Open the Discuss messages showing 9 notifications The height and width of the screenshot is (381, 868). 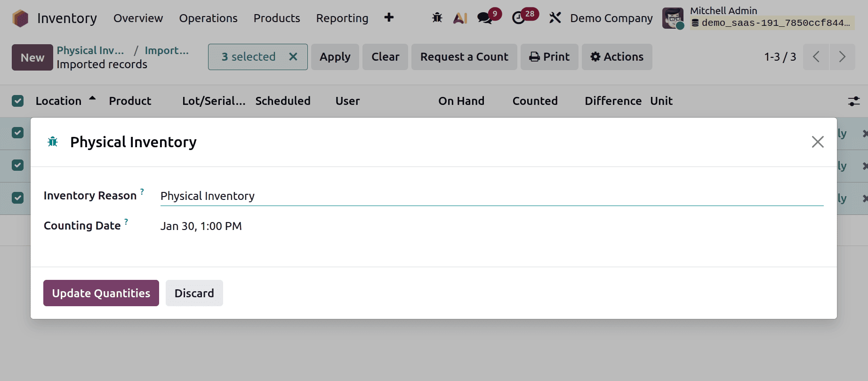[485, 19]
